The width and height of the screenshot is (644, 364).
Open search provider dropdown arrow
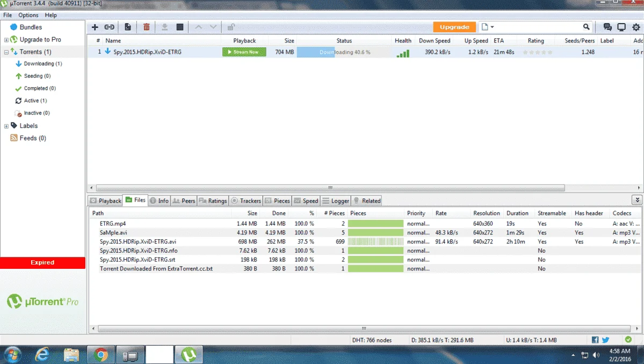[x=492, y=27]
